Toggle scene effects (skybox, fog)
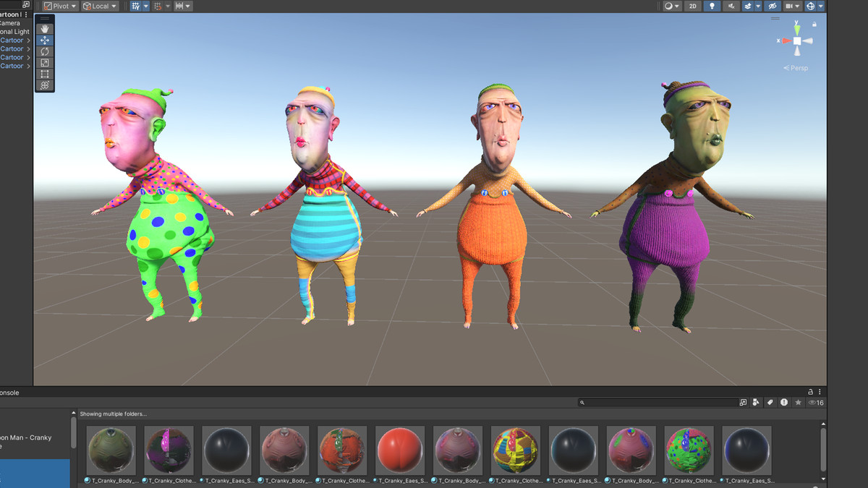This screenshot has width=868, height=488. point(748,6)
